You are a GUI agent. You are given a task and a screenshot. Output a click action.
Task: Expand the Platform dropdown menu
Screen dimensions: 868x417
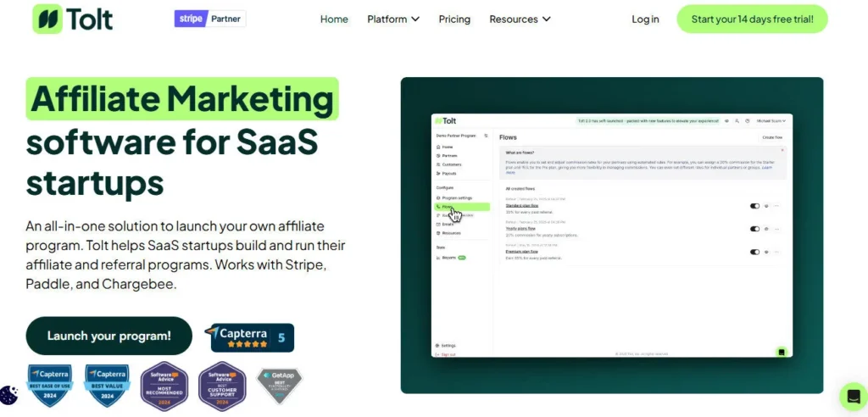393,19
